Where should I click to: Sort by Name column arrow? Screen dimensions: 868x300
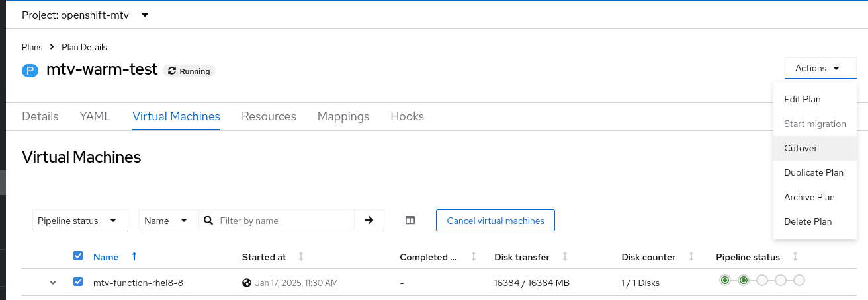click(134, 257)
